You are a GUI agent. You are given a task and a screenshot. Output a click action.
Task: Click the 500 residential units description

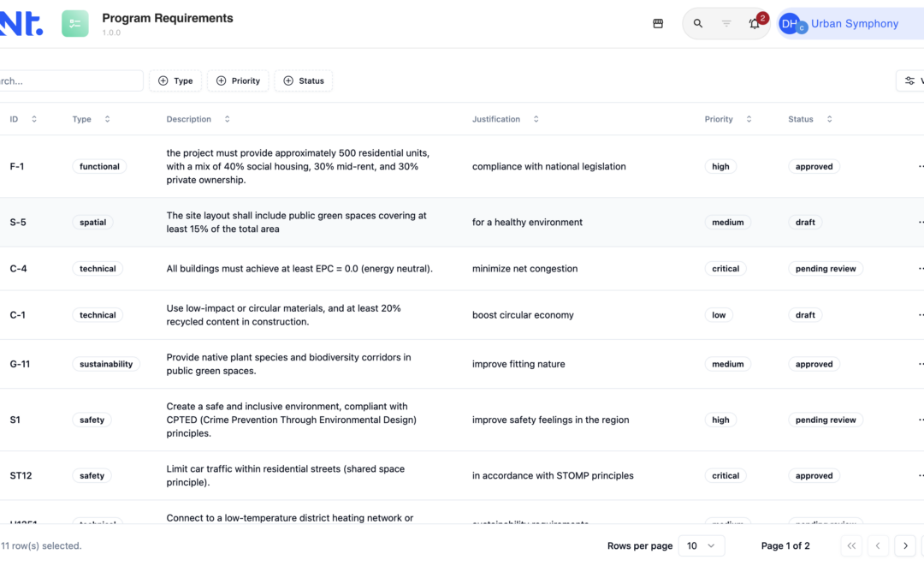pos(299,166)
